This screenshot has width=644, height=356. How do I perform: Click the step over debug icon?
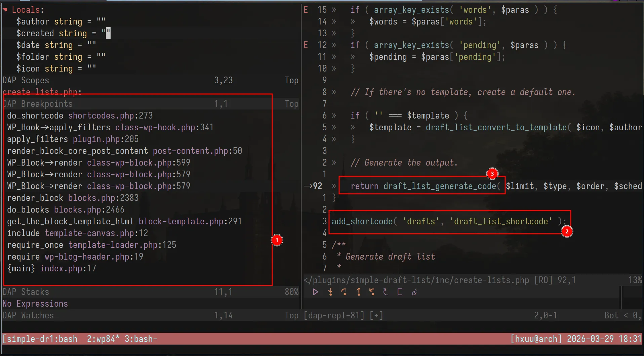point(344,292)
